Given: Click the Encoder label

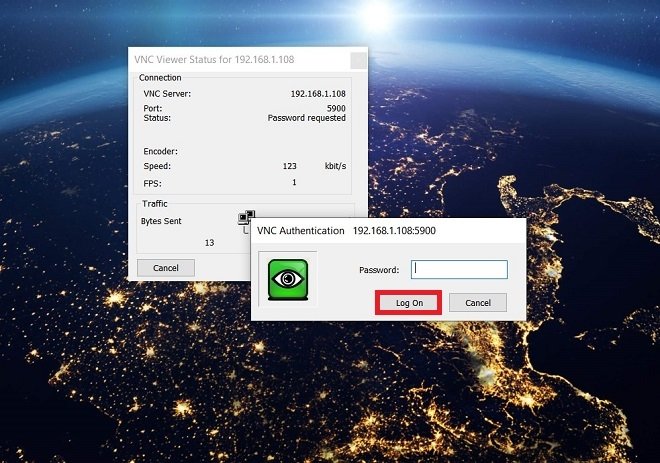Looking at the screenshot, I should [160, 151].
